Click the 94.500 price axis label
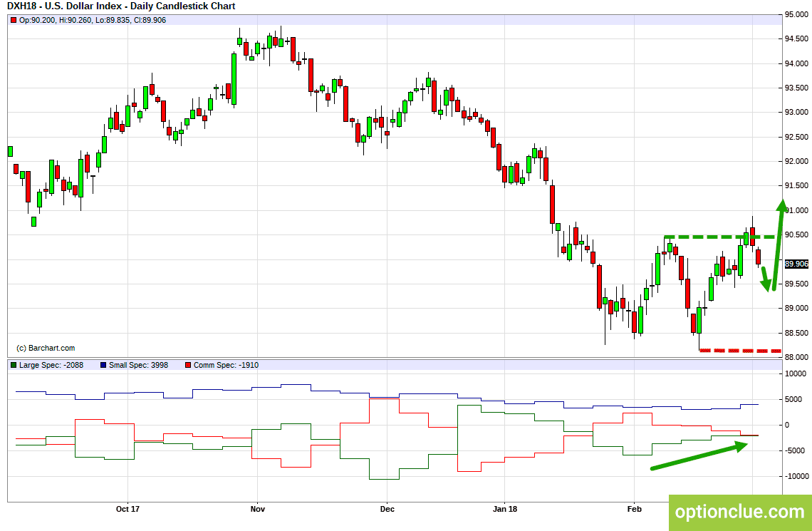 (797, 39)
